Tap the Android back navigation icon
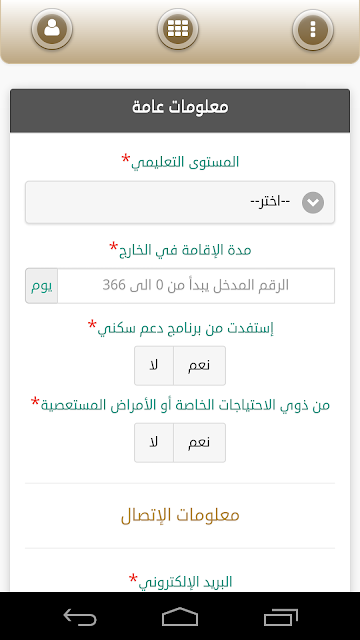 click(80, 617)
